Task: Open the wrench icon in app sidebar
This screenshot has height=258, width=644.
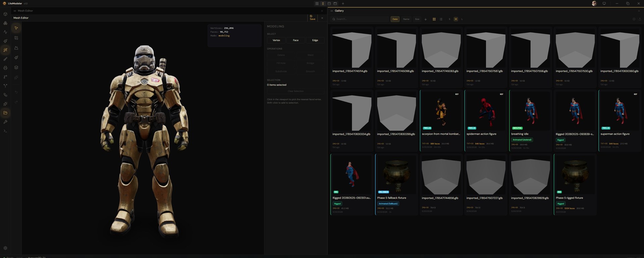Action: coord(5,122)
